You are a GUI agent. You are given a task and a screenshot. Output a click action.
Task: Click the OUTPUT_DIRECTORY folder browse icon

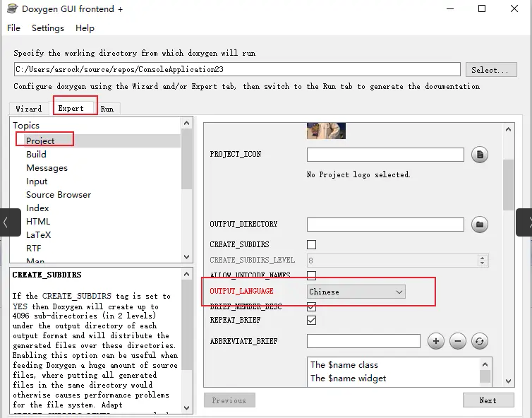tap(479, 225)
